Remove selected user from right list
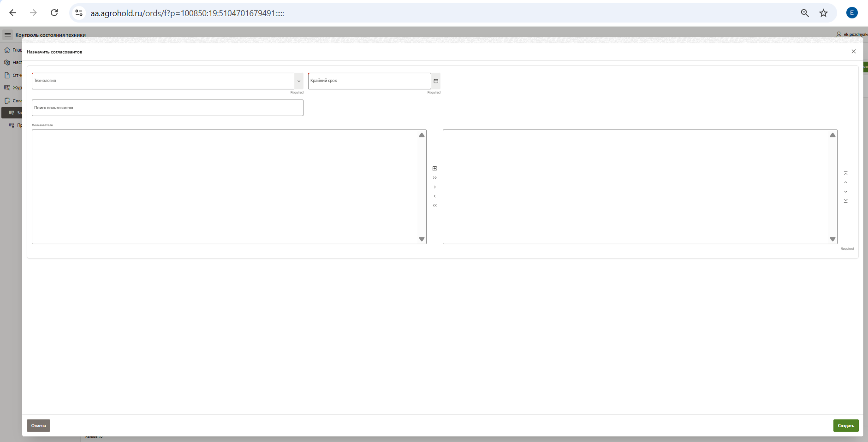 point(434,196)
